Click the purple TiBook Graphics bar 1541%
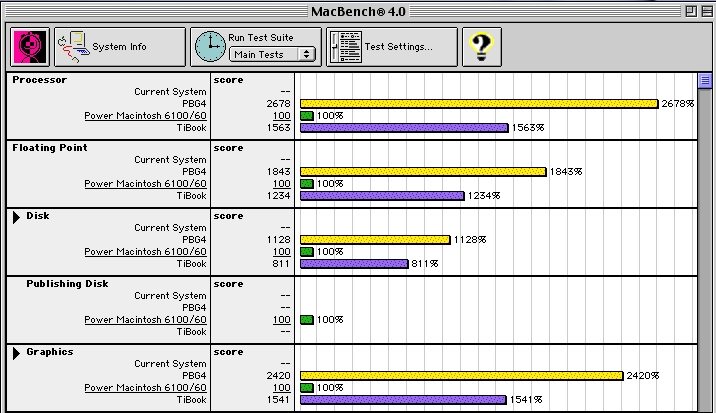The height and width of the screenshot is (413, 716). coord(403,400)
